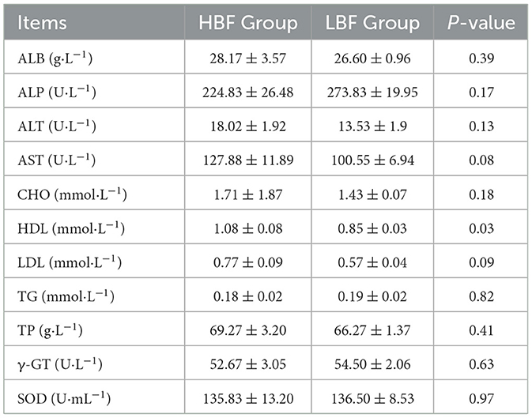Click the AST row label cell

point(54,160)
